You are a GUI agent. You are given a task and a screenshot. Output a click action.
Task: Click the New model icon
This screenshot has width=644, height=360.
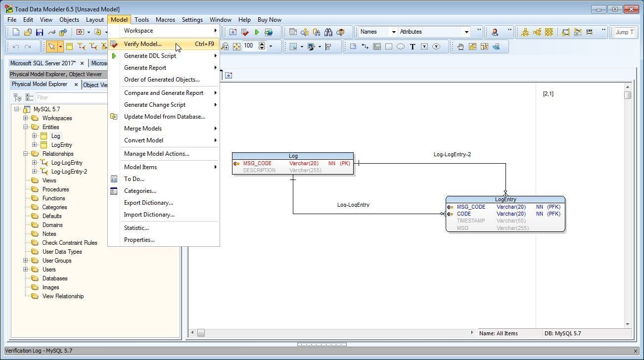click(16, 32)
